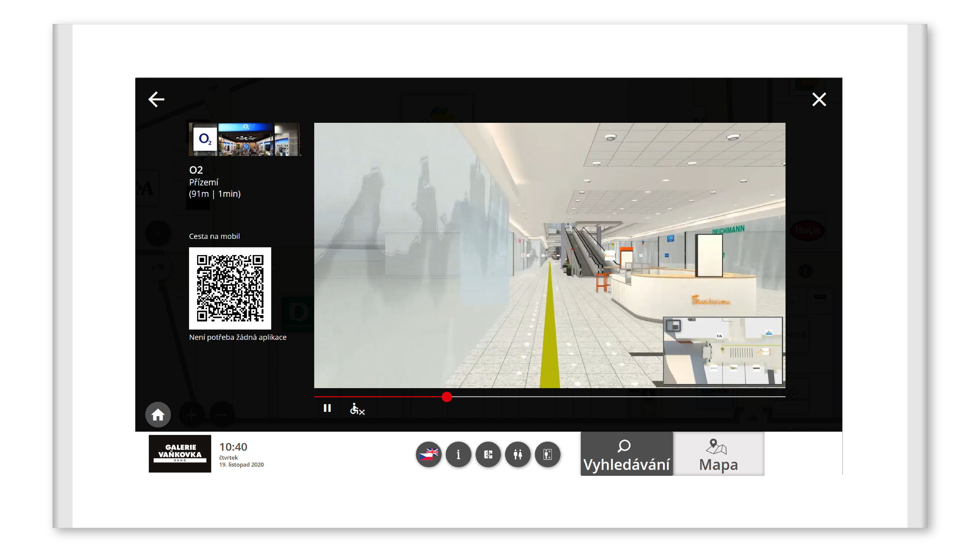Toggle wheelchair accessible route option
The width and height of the screenshot is (980, 552).
[357, 409]
